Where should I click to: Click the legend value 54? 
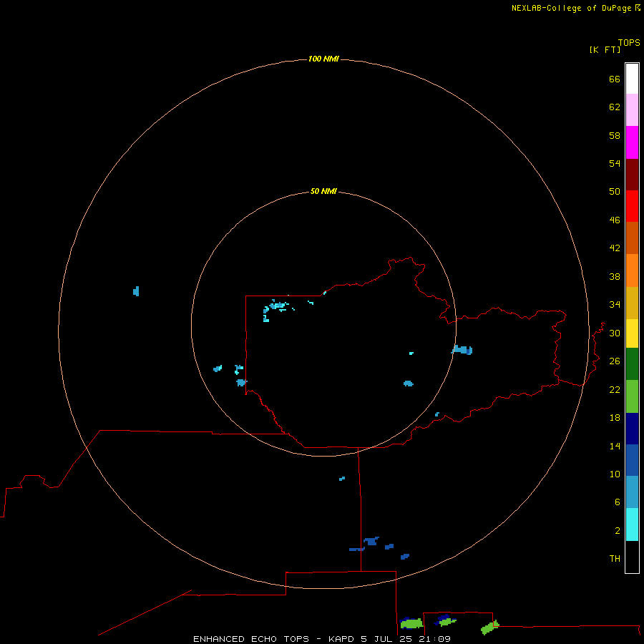[615, 163]
